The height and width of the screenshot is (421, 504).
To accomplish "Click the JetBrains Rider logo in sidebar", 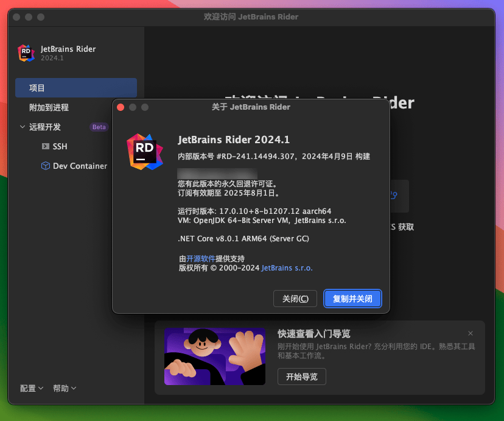I will [x=26, y=54].
